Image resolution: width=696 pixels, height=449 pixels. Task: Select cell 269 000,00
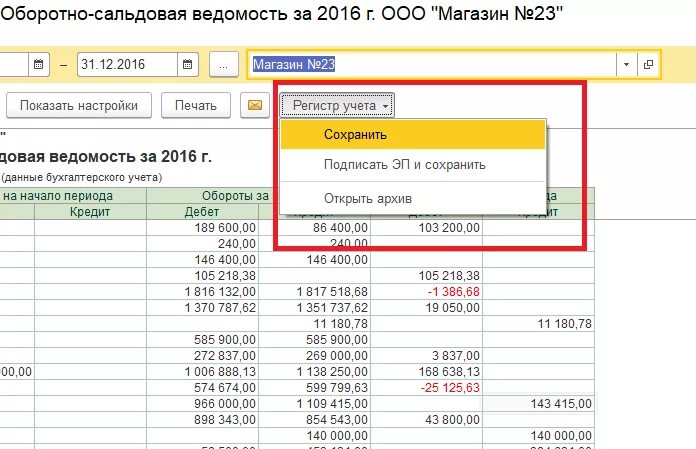pos(315,355)
